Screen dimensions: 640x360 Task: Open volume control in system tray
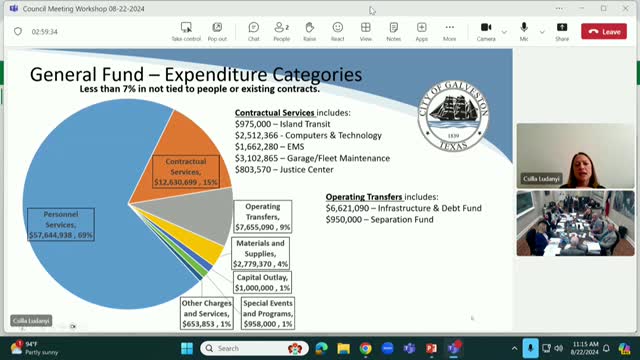click(x=559, y=348)
